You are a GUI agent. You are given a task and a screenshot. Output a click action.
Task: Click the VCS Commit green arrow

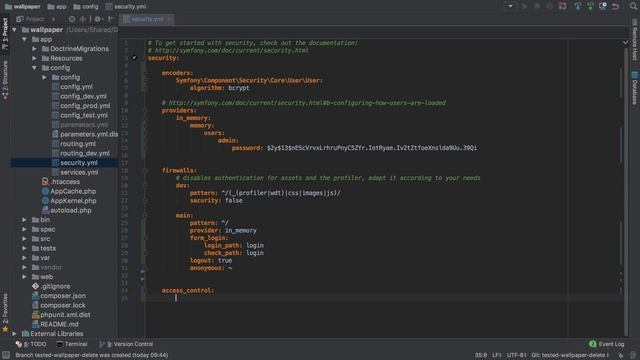pyautogui.click(x=590, y=6)
